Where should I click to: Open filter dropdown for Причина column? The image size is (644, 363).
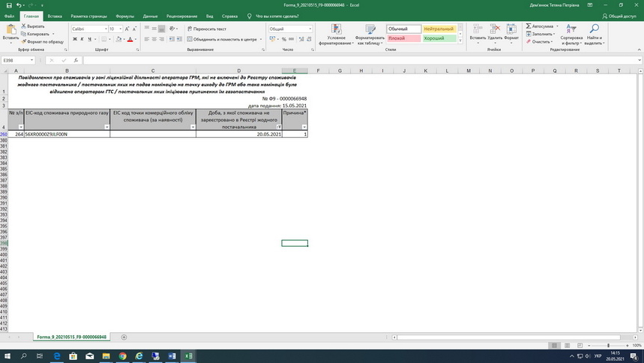pos(304,127)
